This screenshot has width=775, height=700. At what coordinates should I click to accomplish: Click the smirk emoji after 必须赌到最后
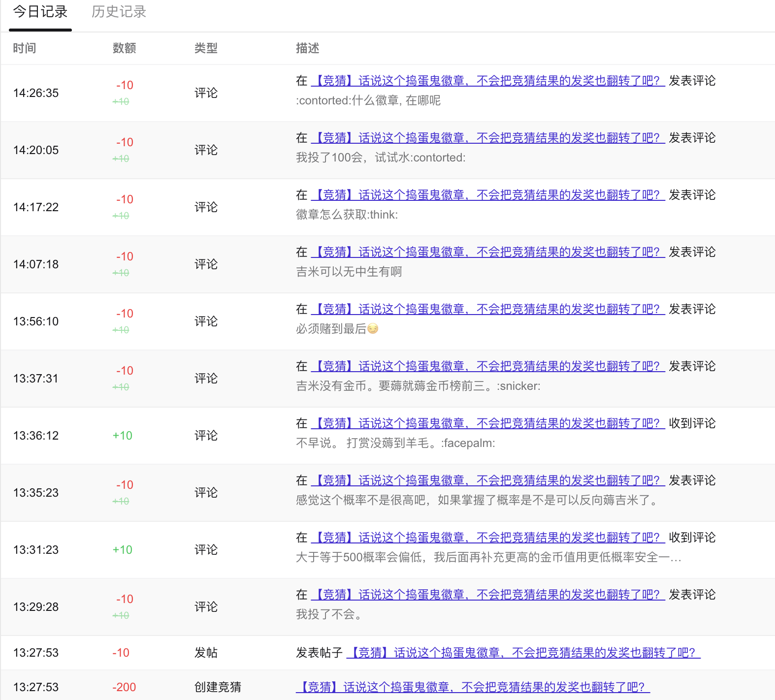click(x=373, y=328)
